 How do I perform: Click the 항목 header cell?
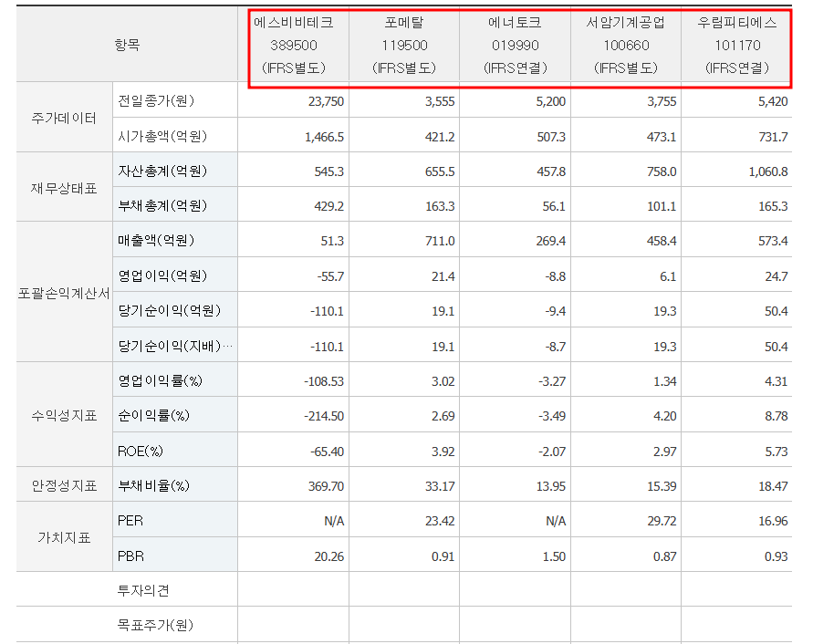[127, 45]
